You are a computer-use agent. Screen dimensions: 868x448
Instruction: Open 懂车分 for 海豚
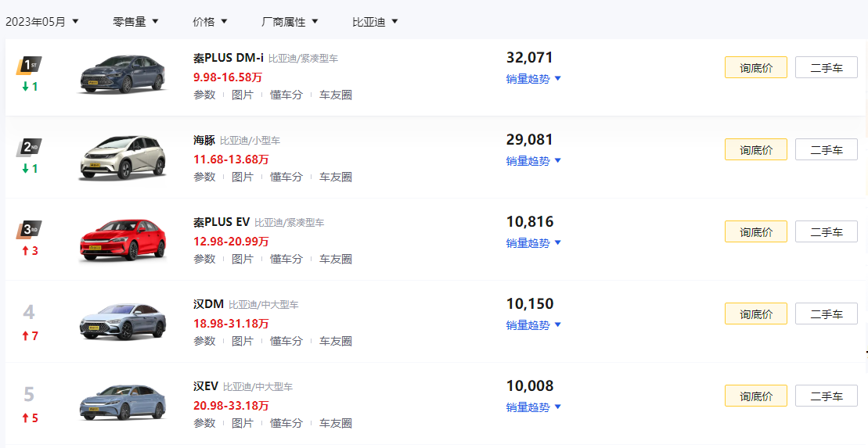(286, 177)
